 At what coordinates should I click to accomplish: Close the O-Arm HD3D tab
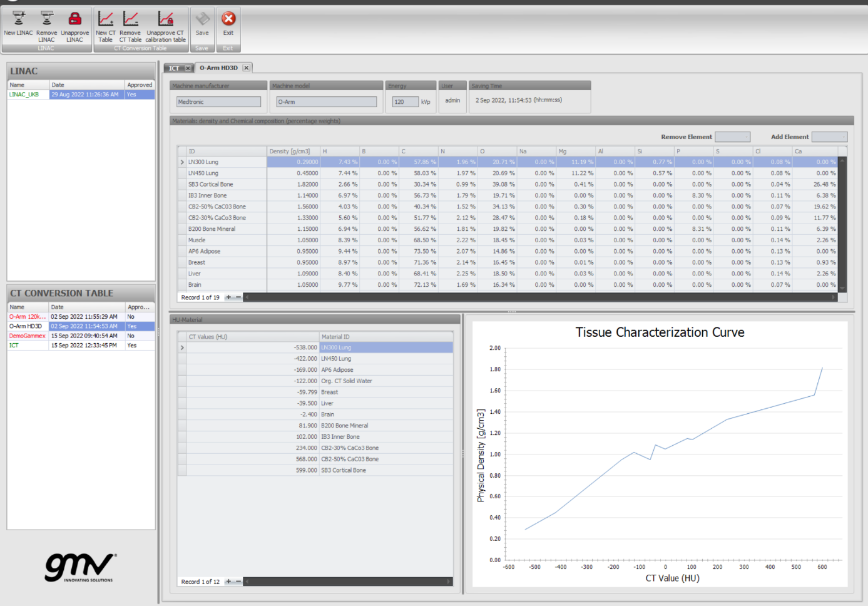(x=247, y=68)
